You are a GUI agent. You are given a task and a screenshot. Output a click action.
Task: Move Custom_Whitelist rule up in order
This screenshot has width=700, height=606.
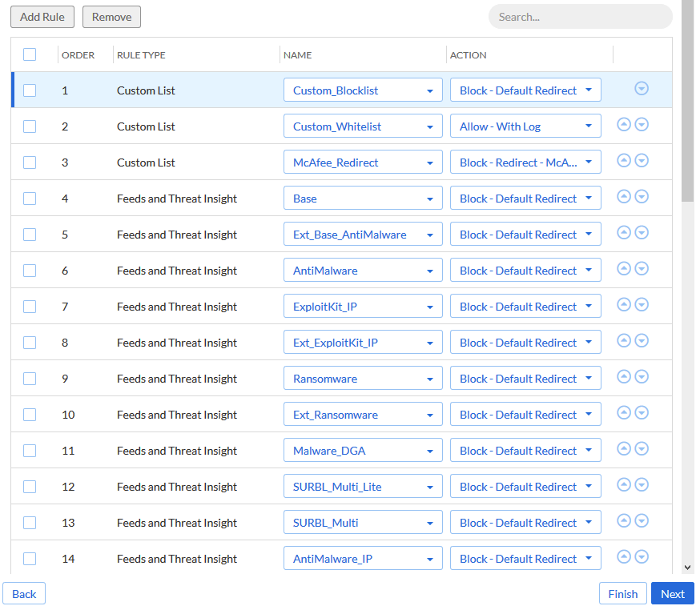[624, 125]
